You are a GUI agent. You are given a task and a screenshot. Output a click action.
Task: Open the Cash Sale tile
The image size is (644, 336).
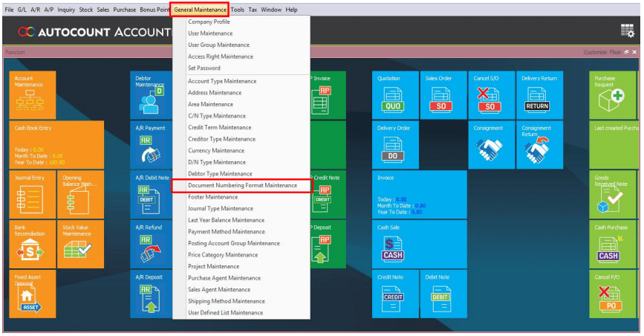click(420, 245)
